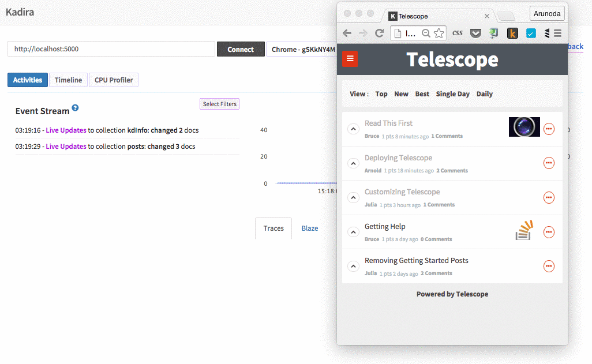The height and width of the screenshot is (364, 592).
Task: Click first Live Updates link, kdInfo
Action: [x=66, y=130]
